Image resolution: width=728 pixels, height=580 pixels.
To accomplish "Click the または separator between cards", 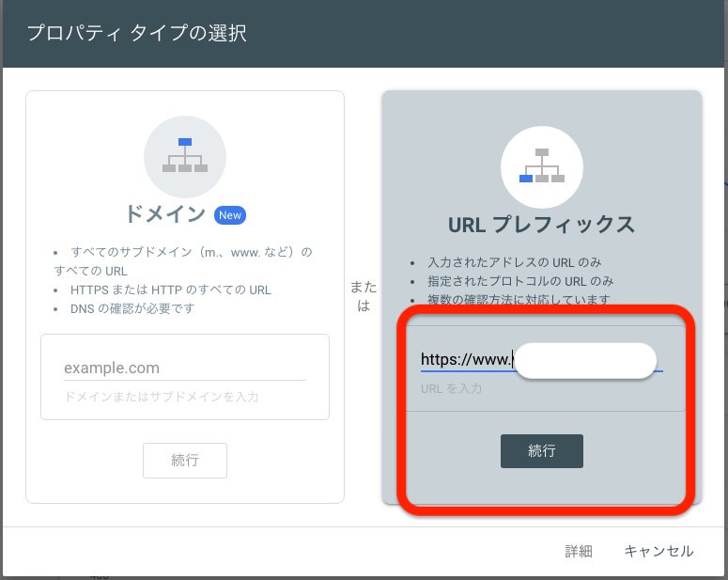I will point(363,295).
